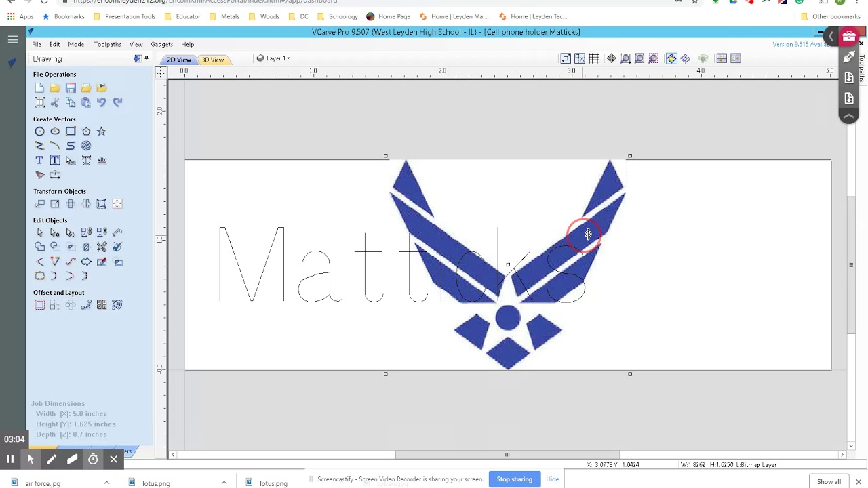Open Other bookmarks folder

[831, 16]
